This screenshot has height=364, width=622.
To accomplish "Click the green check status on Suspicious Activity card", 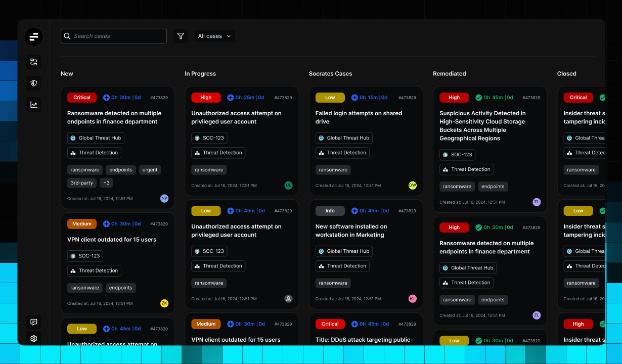I will (x=479, y=98).
